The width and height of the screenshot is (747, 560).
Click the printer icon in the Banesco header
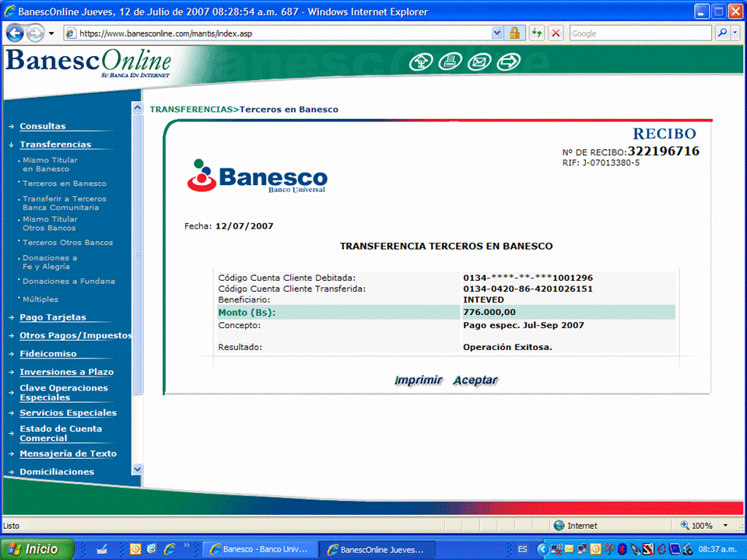(x=450, y=62)
